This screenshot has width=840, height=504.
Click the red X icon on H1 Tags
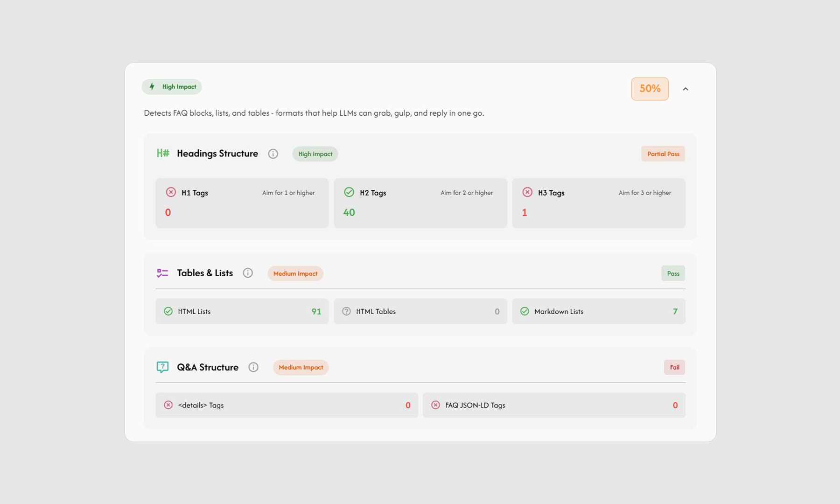point(171,192)
